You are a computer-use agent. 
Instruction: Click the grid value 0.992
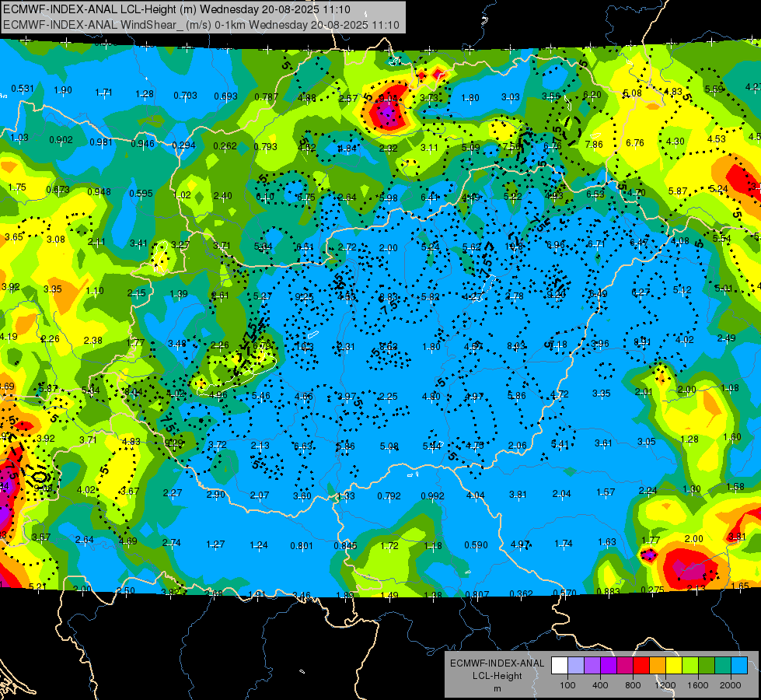[x=432, y=496]
